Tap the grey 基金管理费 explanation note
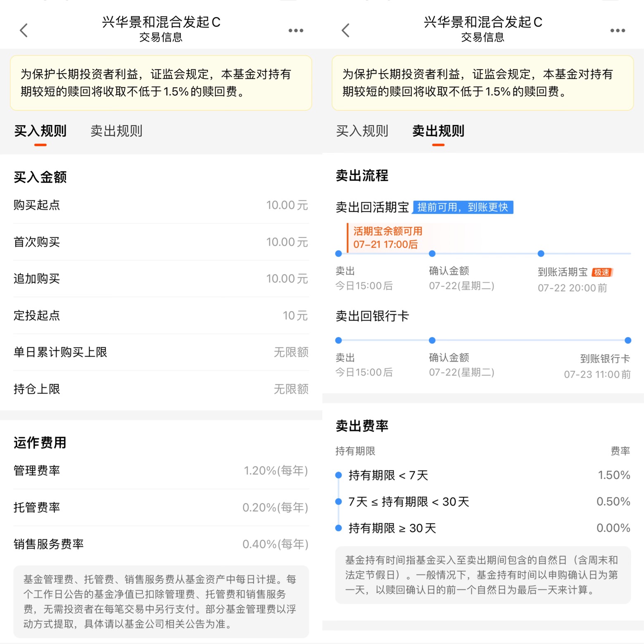644x644 pixels. pyautogui.click(x=161, y=602)
